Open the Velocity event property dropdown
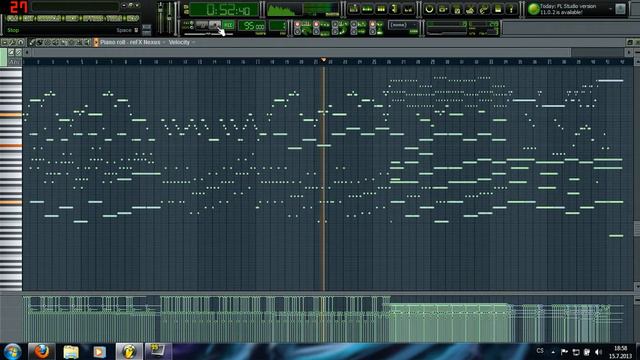 [x=182, y=42]
